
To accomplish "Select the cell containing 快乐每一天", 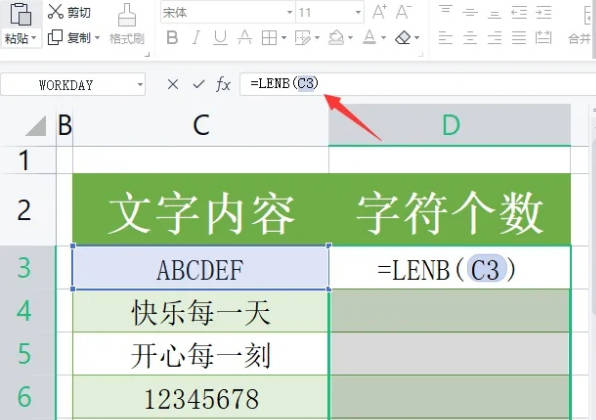I will coord(201,311).
